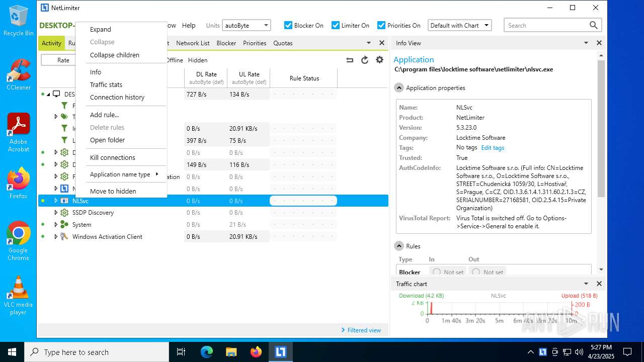Toggle Limiter On checkbox

tap(336, 25)
